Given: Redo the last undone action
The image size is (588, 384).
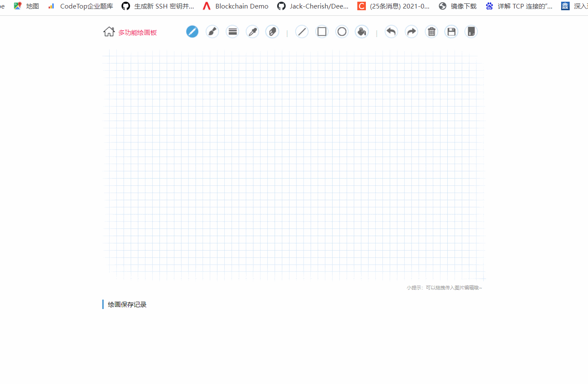Looking at the screenshot, I should [411, 32].
